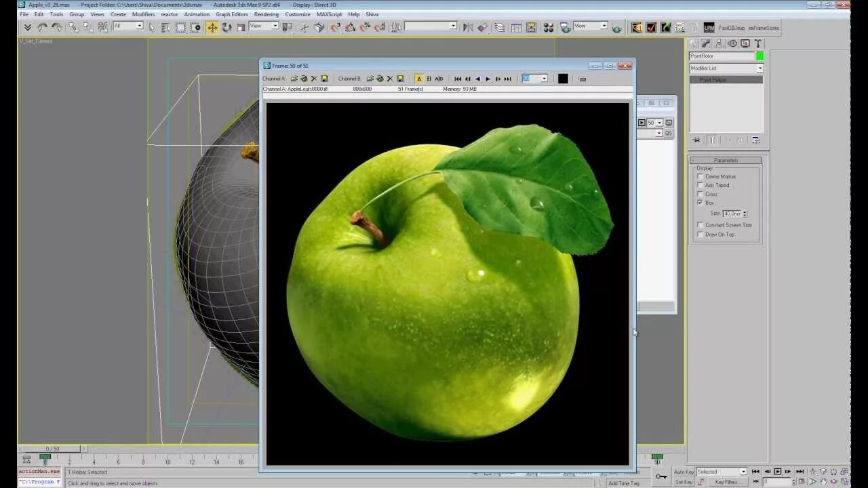Collapse the Parameters rollout
Viewport: 868px width, 488px height.
726,160
